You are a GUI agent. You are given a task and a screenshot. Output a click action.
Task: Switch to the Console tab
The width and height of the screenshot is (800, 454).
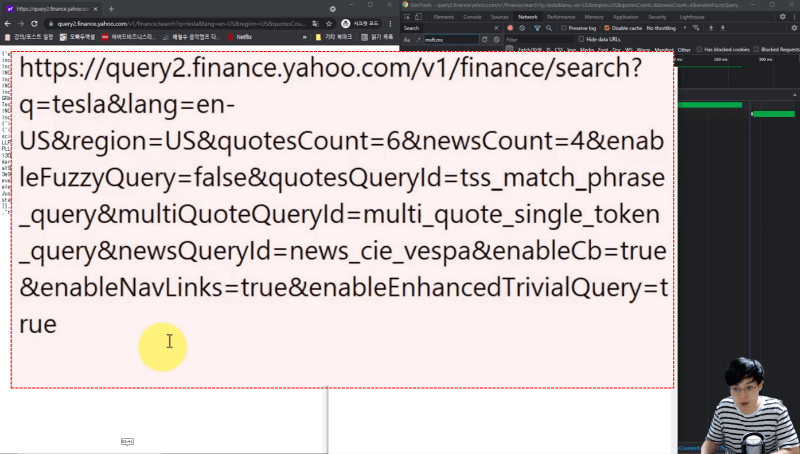pos(472,17)
